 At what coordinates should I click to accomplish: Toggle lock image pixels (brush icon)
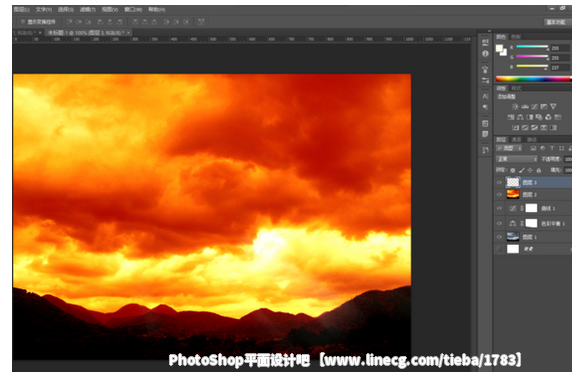point(521,170)
